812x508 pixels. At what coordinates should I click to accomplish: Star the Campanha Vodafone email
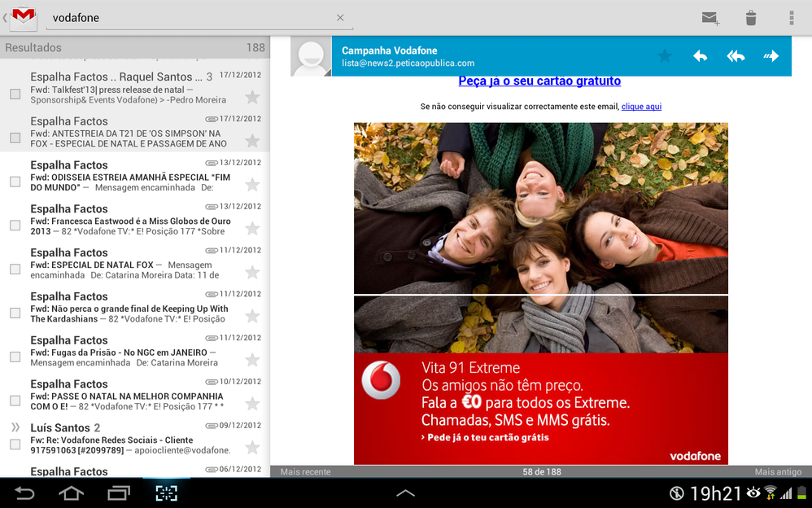[x=665, y=56]
